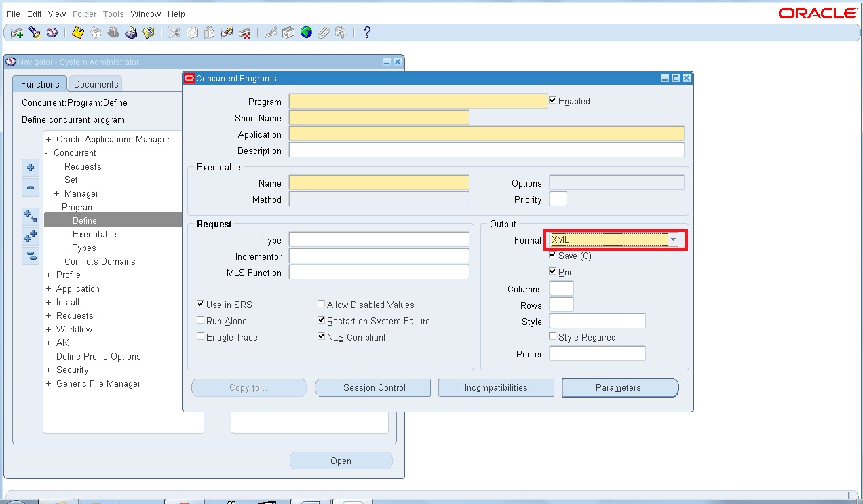
Task: Switch to the Documents tab
Action: (94, 83)
